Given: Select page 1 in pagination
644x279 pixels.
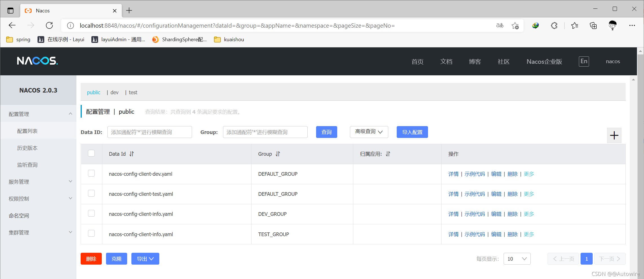Looking at the screenshot, I should [586, 259].
